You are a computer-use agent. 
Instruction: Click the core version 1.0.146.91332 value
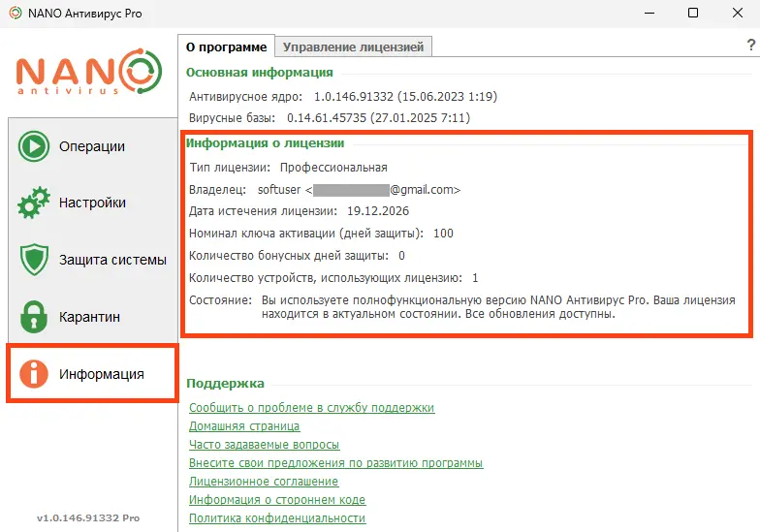pos(405,97)
